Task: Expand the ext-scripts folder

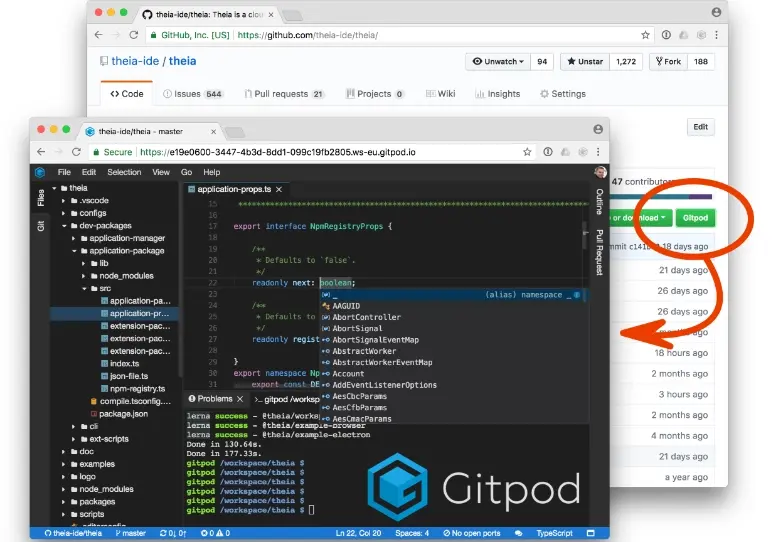Action: click(x=74, y=439)
